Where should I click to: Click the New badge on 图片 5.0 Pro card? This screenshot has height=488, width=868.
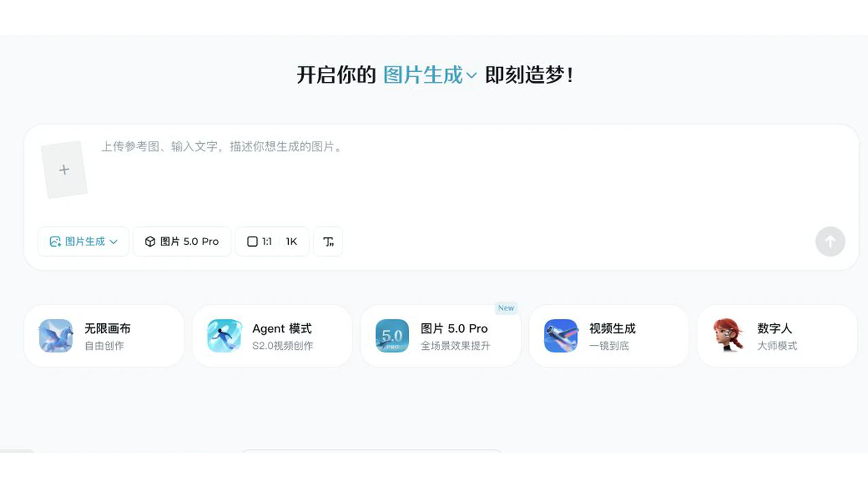coord(506,308)
